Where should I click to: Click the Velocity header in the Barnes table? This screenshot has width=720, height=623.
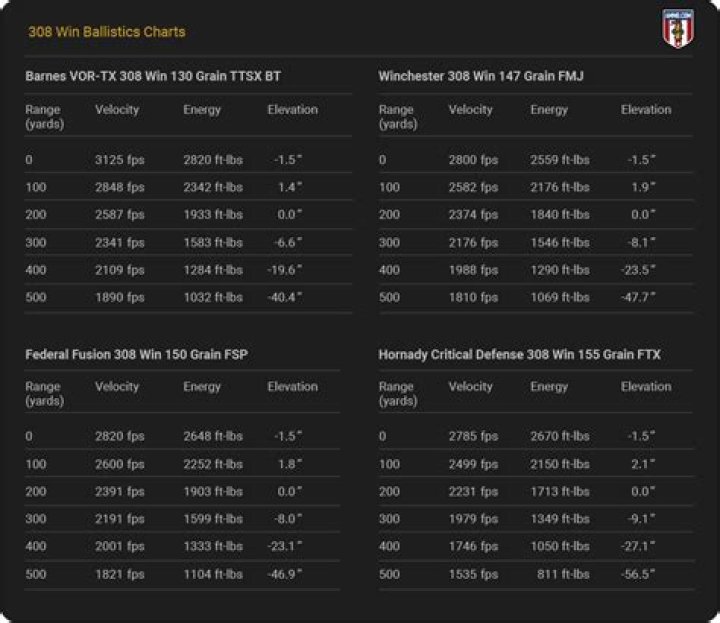coord(117,110)
